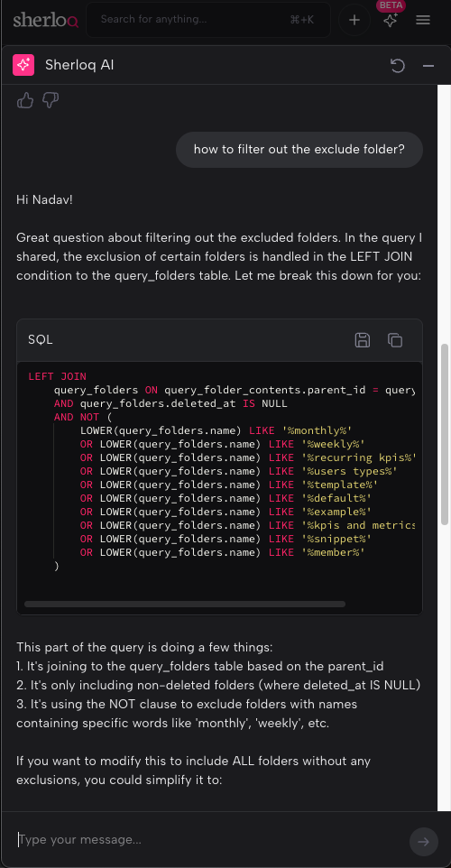The height and width of the screenshot is (868, 451).
Task: Click the 'deleted_at IS NULL' SQL line
Action: (x=170, y=403)
